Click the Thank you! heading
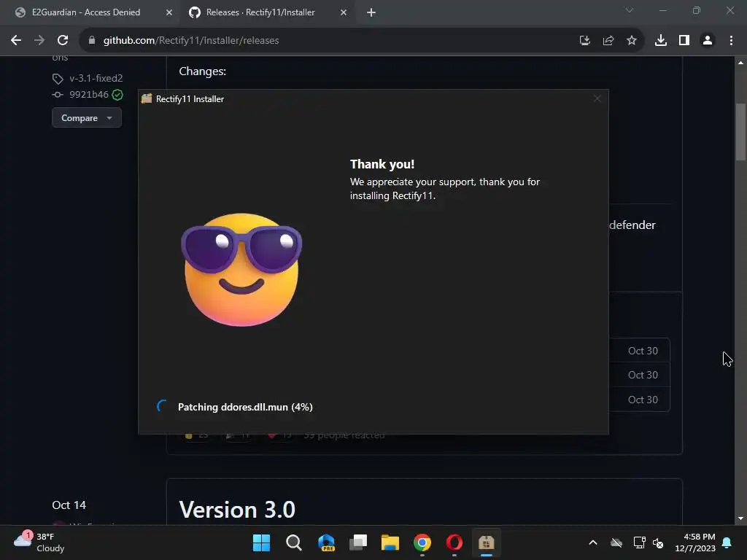The height and width of the screenshot is (560, 747). coord(382,164)
